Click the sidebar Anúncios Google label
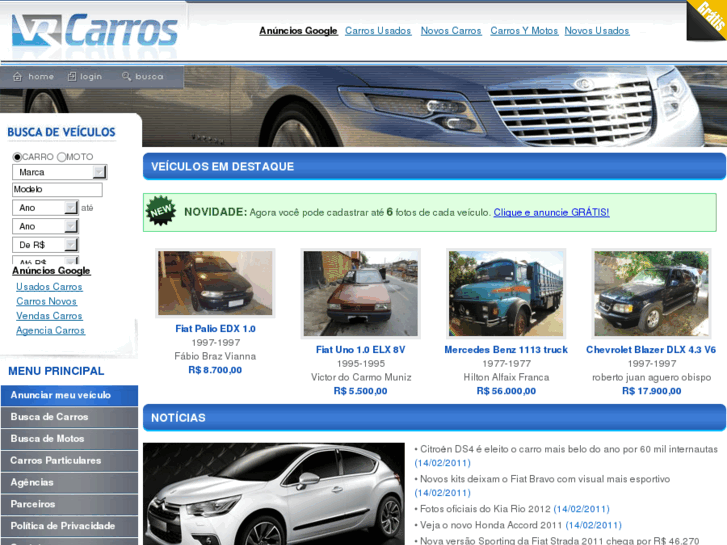Viewport: 727px width, 545px height. click(51, 270)
